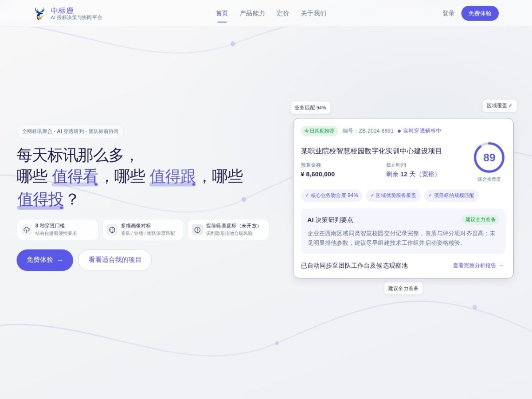Open the 首页 nav tab
This screenshot has width=532, height=399.
tap(222, 13)
